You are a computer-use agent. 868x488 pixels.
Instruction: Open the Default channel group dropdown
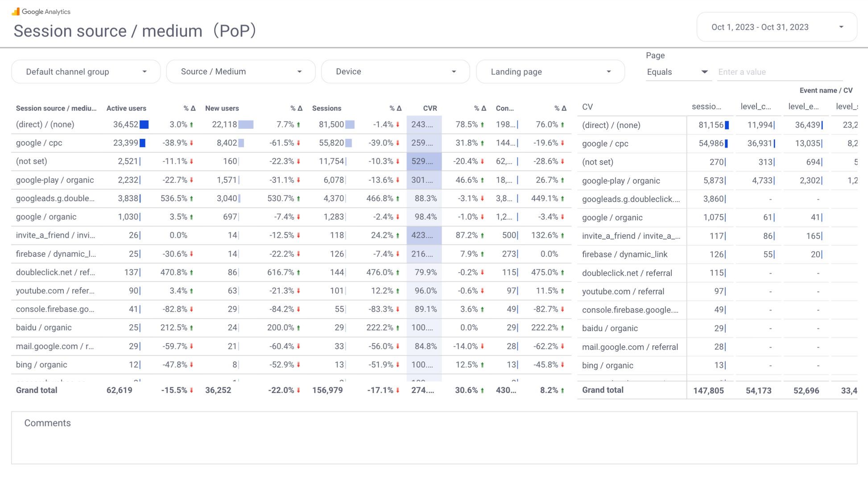[x=86, y=72]
